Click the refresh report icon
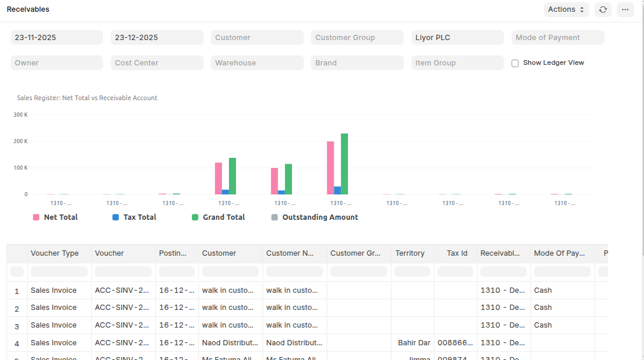This screenshot has width=644, height=360. pyautogui.click(x=603, y=9)
